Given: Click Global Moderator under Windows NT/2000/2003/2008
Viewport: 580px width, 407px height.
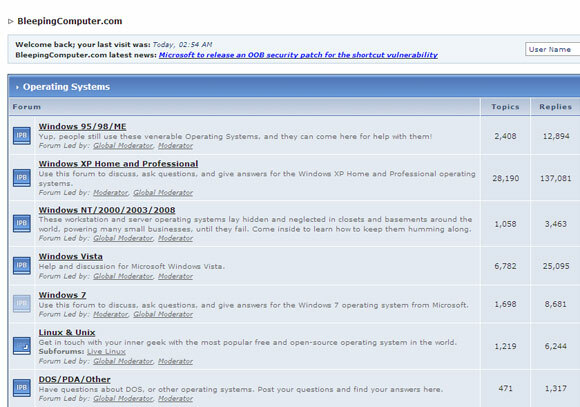Looking at the screenshot, I should [124, 238].
